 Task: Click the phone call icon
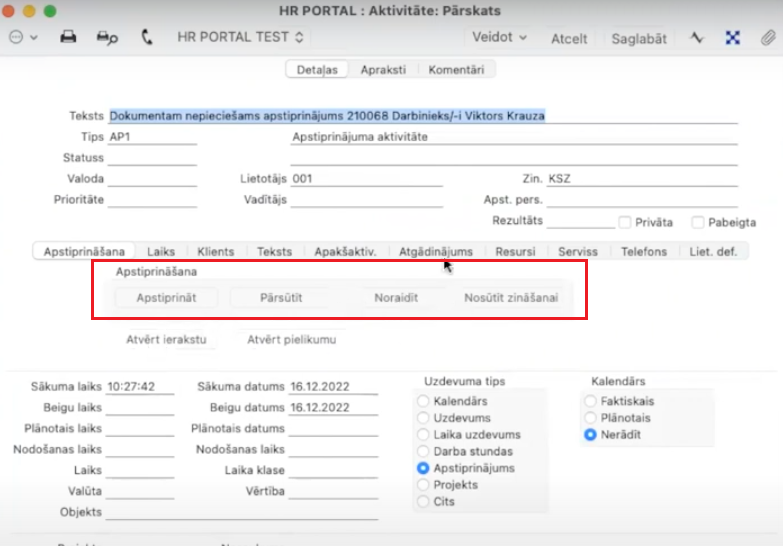147,37
